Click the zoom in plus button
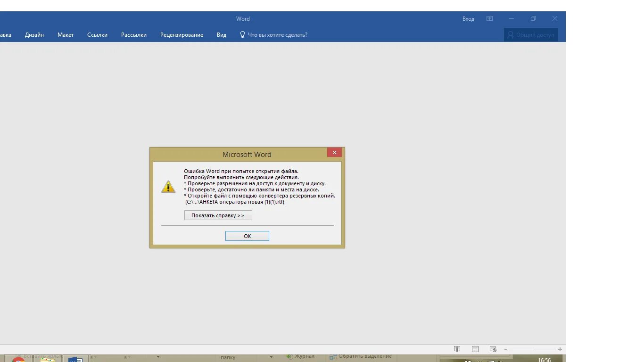The height and width of the screenshot is (362, 644). point(560,349)
